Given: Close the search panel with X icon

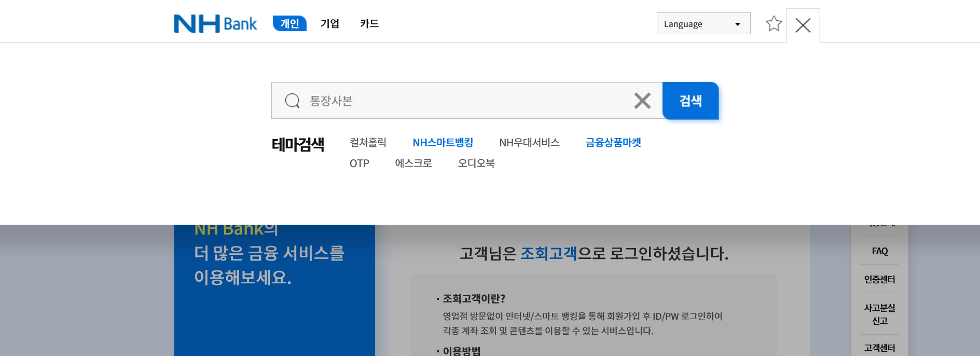Looking at the screenshot, I should coord(803,25).
